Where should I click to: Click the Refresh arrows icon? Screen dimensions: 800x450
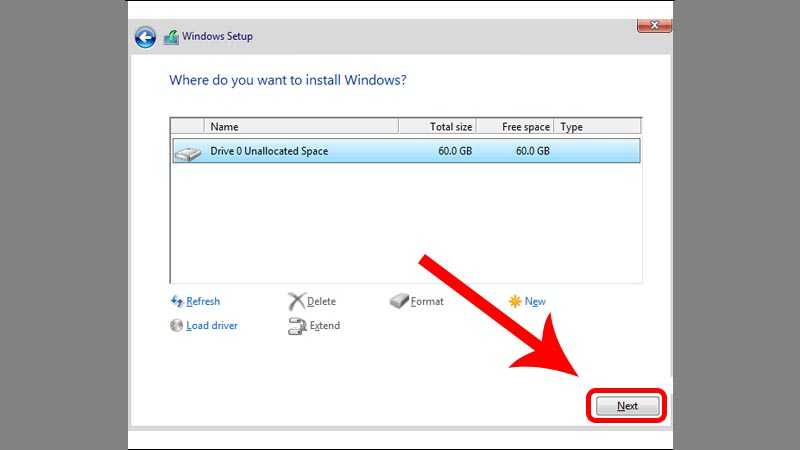(x=177, y=302)
